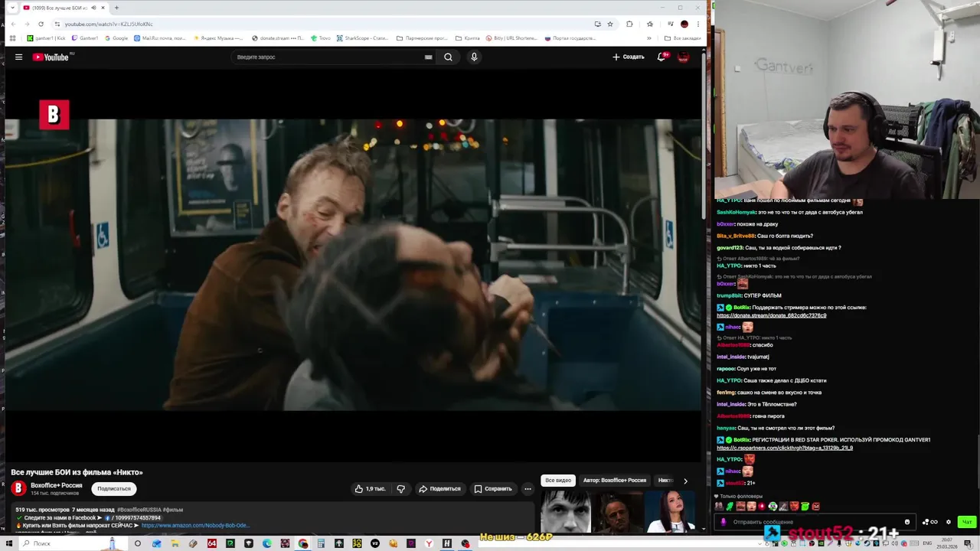Click the YouTube search magnifier button
The image size is (980, 551).
tap(448, 57)
